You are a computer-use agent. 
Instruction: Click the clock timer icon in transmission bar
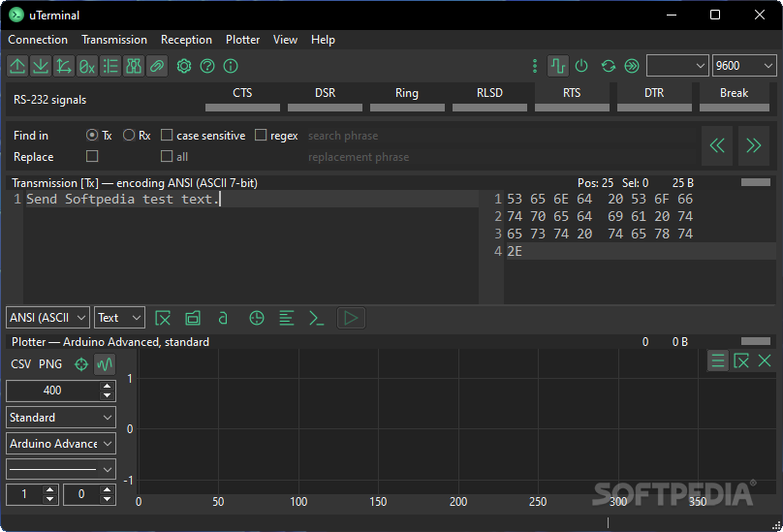(257, 318)
